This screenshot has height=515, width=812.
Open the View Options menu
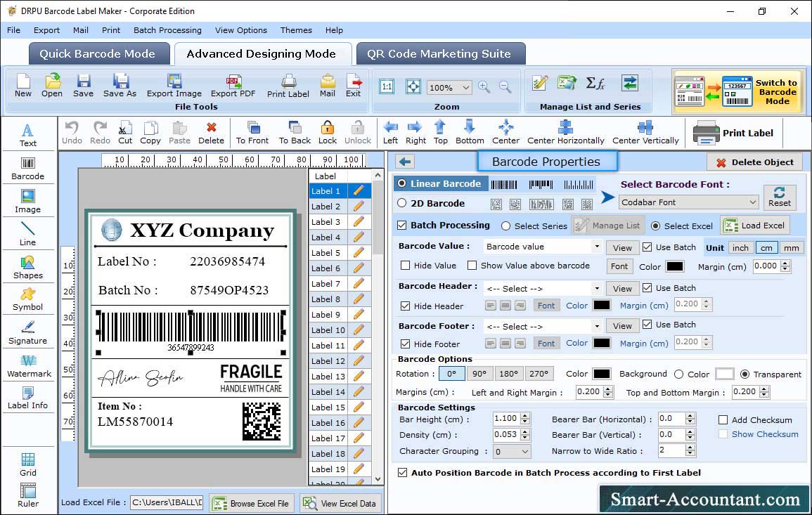pyautogui.click(x=241, y=30)
